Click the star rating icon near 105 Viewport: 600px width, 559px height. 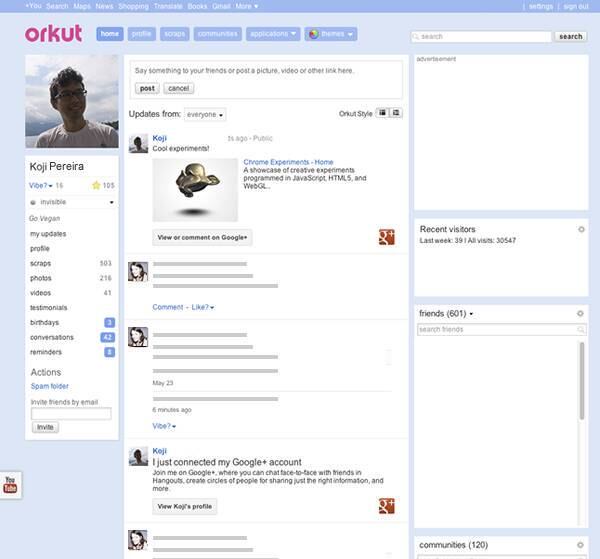(x=96, y=185)
